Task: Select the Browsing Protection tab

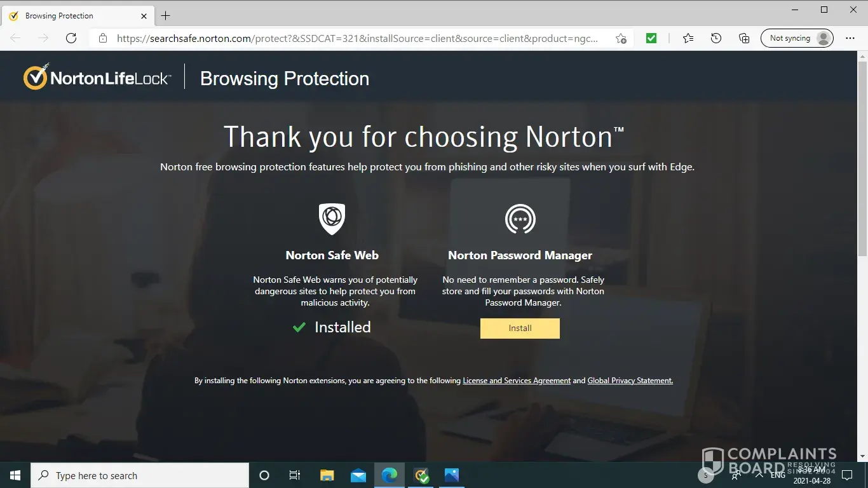Action: pyautogui.click(x=79, y=16)
